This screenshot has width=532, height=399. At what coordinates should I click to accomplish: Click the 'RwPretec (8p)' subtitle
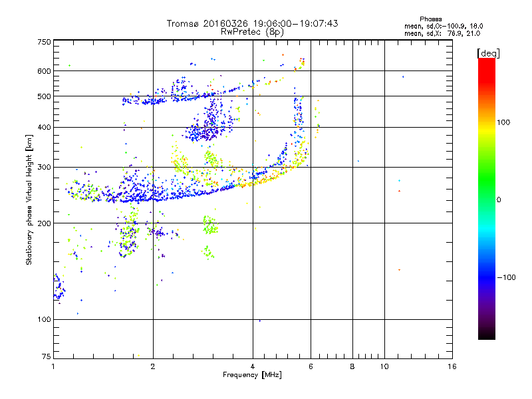pyautogui.click(x=252, y=32)
